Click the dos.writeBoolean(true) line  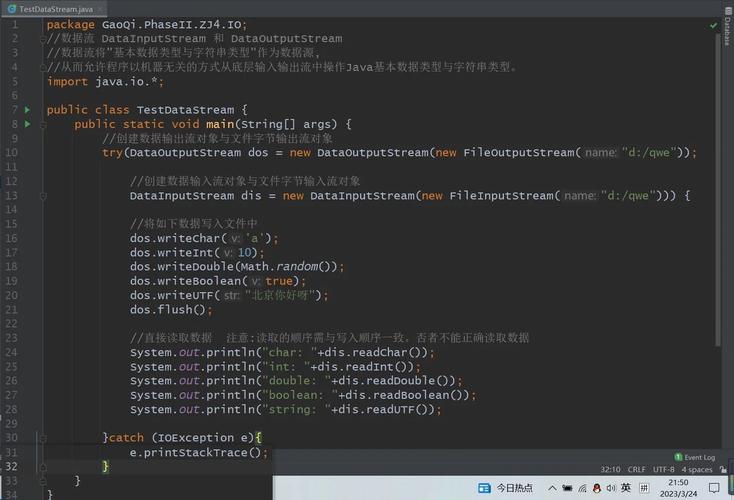pyautogui.click(x=218, y=281)
